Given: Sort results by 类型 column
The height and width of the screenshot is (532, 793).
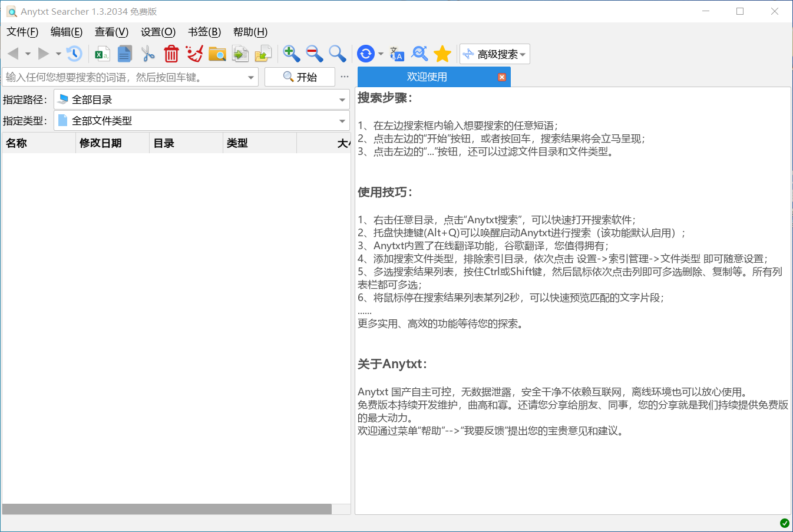Looking at the screenshot, I should tap(260, 143).
